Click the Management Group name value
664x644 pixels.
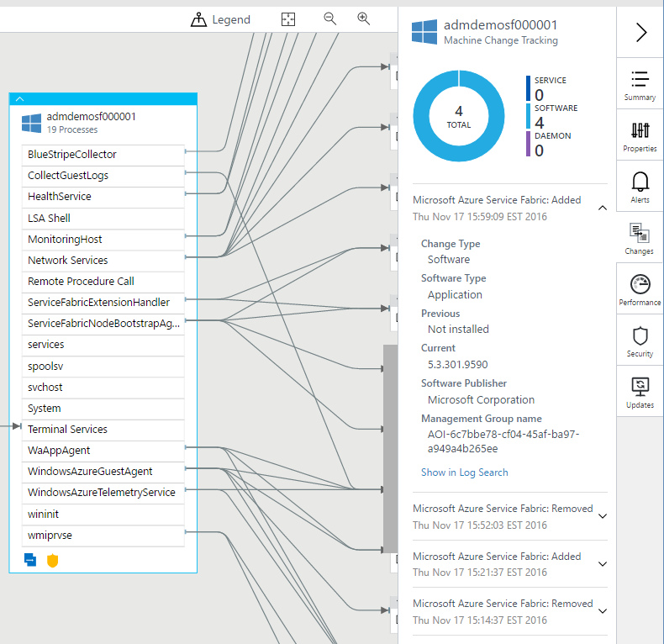[503, 441]
